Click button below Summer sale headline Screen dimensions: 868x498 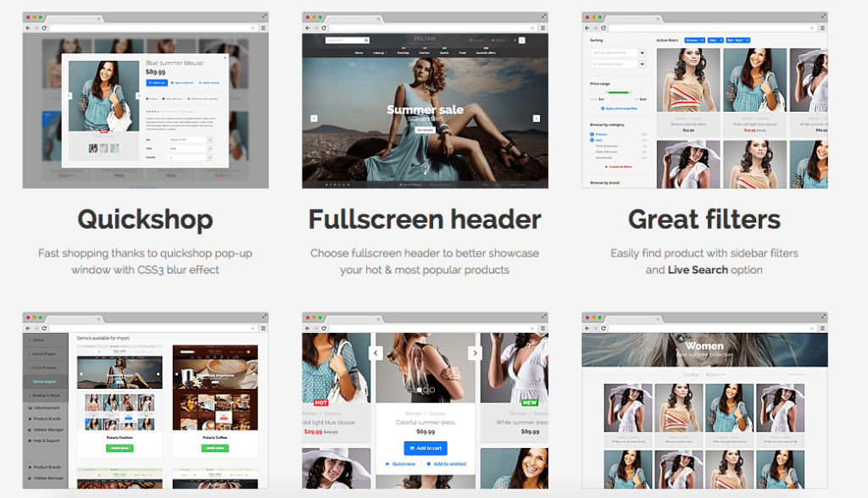click(426, 130)
